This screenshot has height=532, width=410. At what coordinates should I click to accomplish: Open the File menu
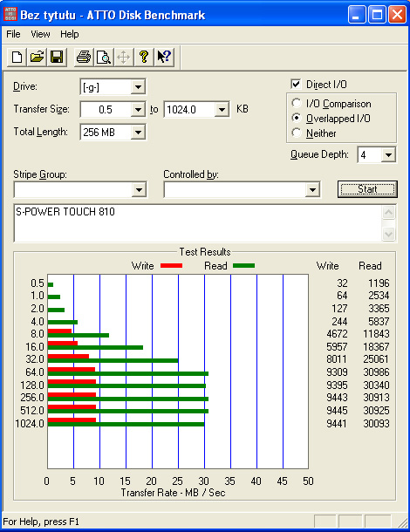click(13, 34)
